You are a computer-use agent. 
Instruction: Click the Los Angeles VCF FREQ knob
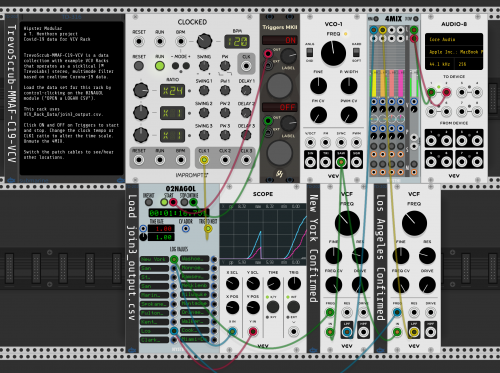(414, 223)
